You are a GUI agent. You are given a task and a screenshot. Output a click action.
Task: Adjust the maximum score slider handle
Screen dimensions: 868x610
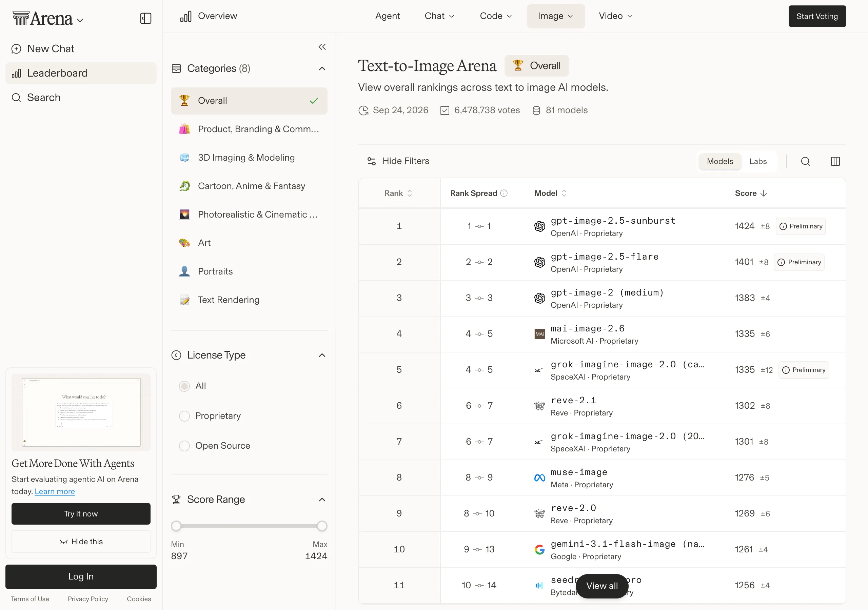pyautogui.click(x=322, y=526)
